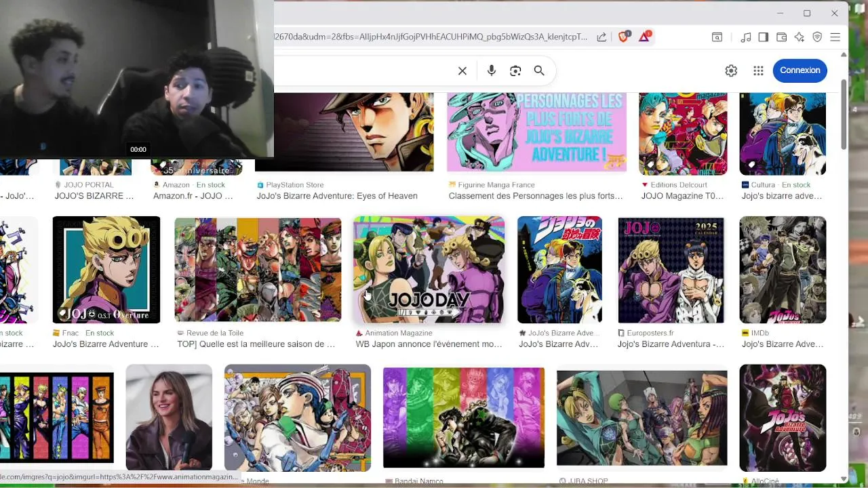Click the page vertical scrollbar thumb

coord(844,114)
